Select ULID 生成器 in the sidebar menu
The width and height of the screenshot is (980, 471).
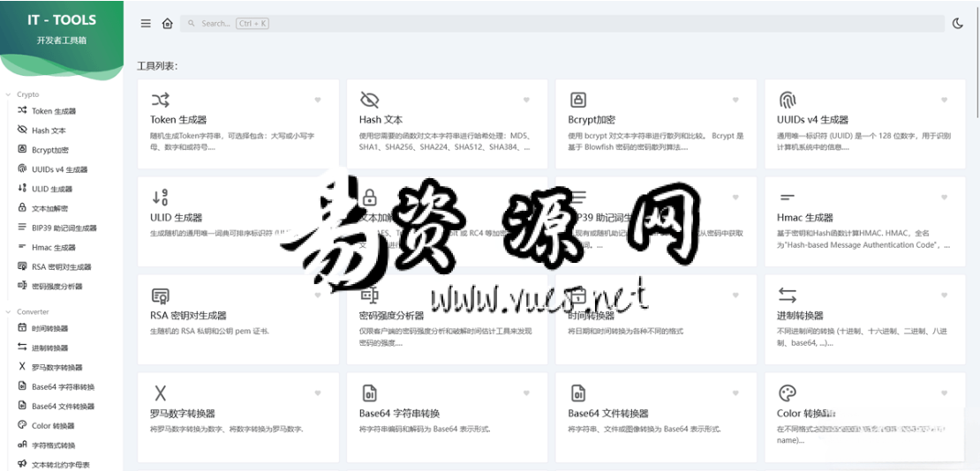(51, 189)
